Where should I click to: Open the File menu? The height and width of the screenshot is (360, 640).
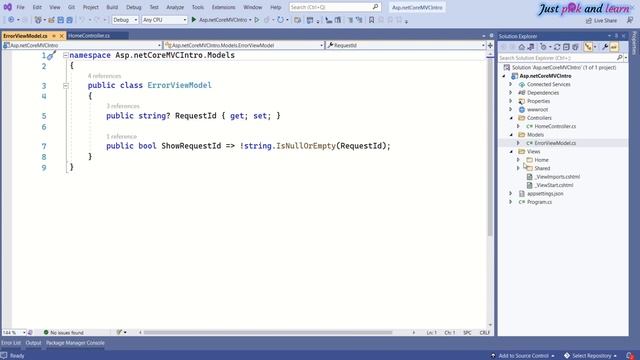20,7
